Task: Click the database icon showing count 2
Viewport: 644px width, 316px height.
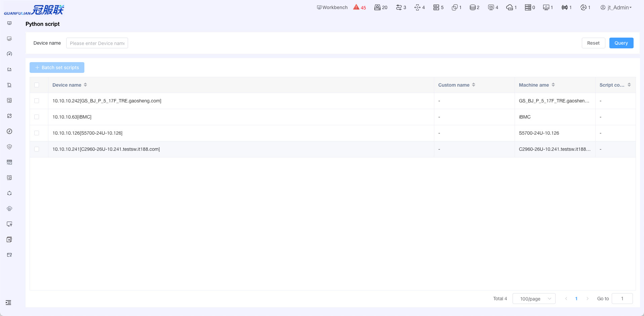Action: pos(474,7)
